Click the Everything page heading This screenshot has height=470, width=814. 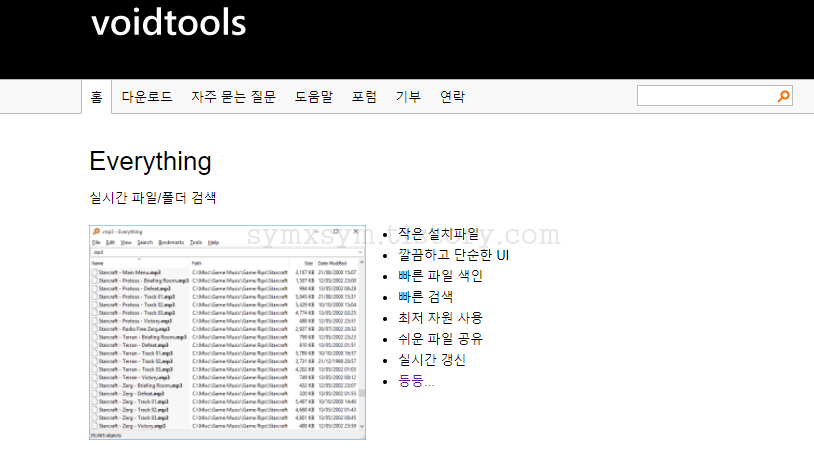point(151,161)
